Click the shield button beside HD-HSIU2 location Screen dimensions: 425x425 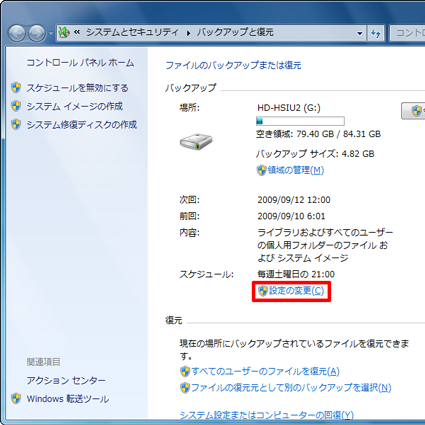pyautogui.click(x=413, y=111)
